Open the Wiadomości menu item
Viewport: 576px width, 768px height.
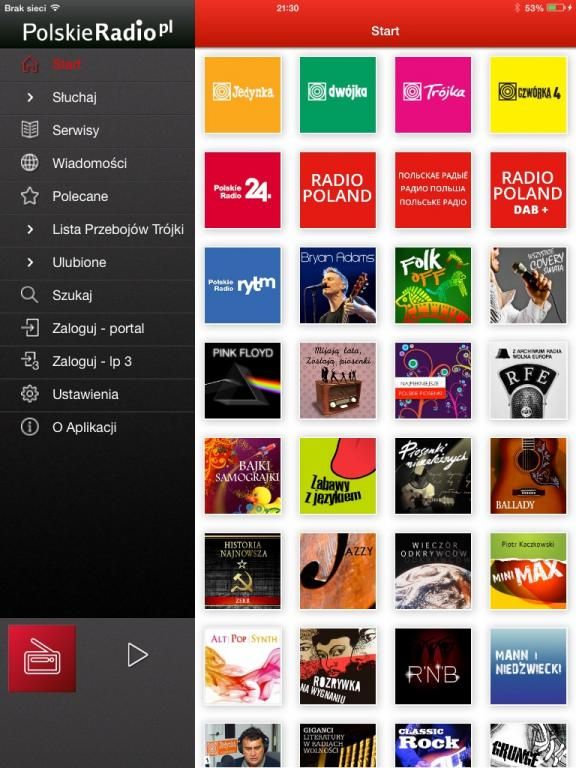pos(97,163)
